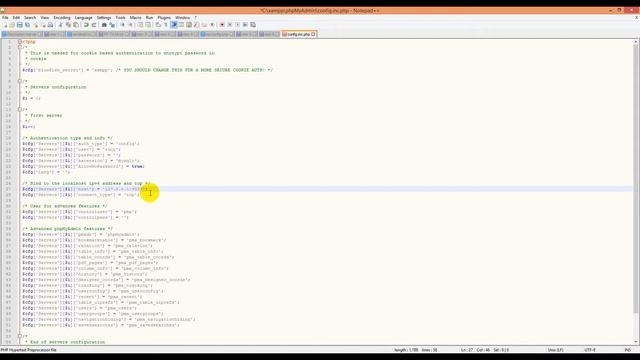Click the Paste toolbar icon
640x360 pixels.
click(76, 25)
